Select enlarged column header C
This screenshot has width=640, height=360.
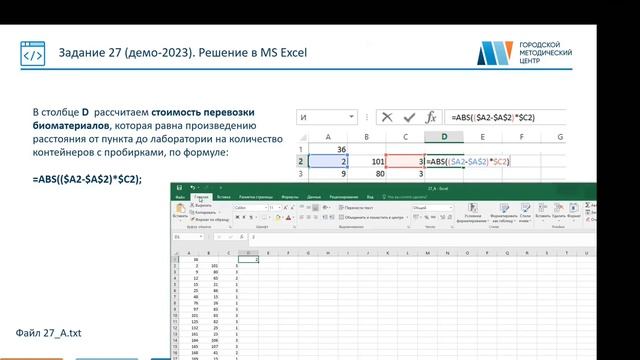click(405, 137)
